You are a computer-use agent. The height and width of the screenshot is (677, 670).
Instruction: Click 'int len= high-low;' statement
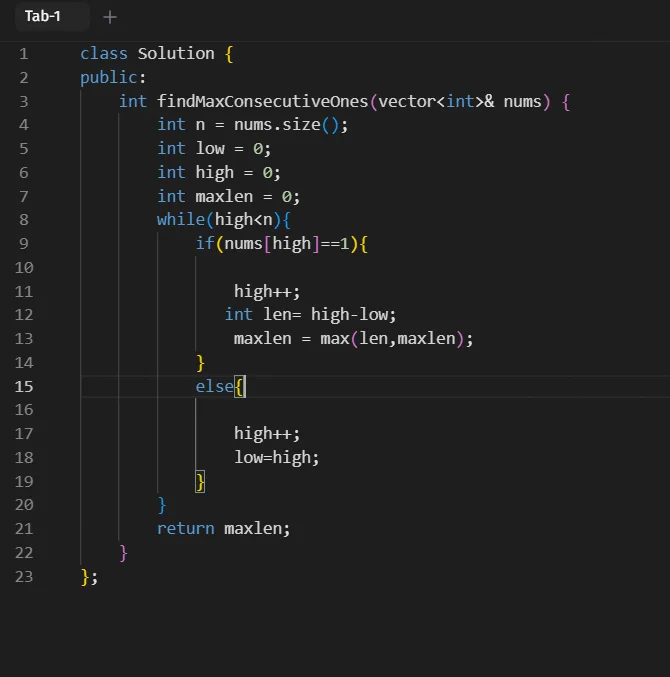(x=310, y=315)
